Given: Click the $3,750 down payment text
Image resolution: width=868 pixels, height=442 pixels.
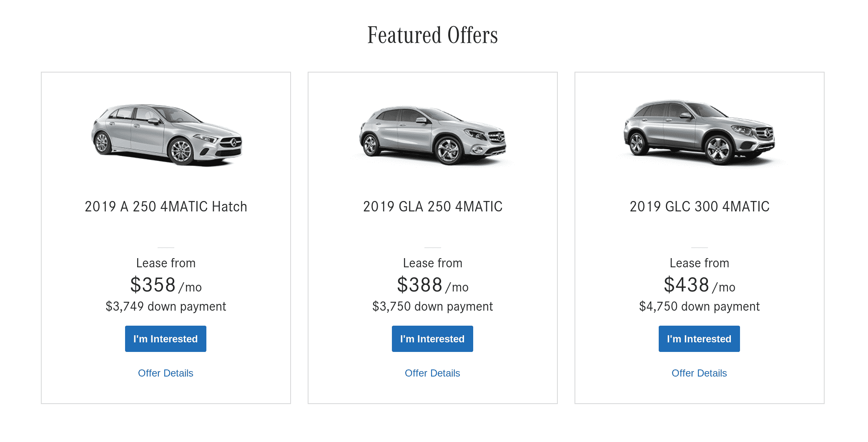Looking at the screenshot, I should [x=433, y=306].
